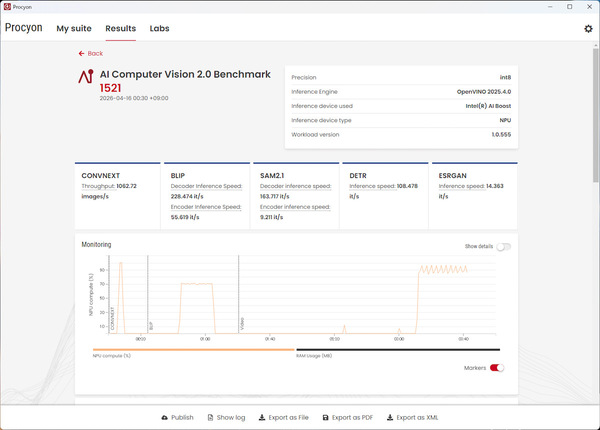Click the 1.0.555 workload version value
Viewport: 600px width, 430px height.
point(501,135)
